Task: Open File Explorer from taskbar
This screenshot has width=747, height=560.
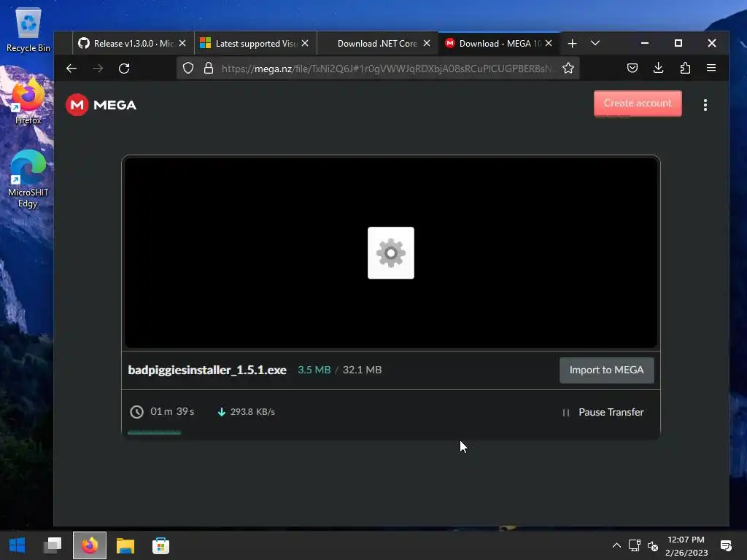Action: click(x=125, y=545)
